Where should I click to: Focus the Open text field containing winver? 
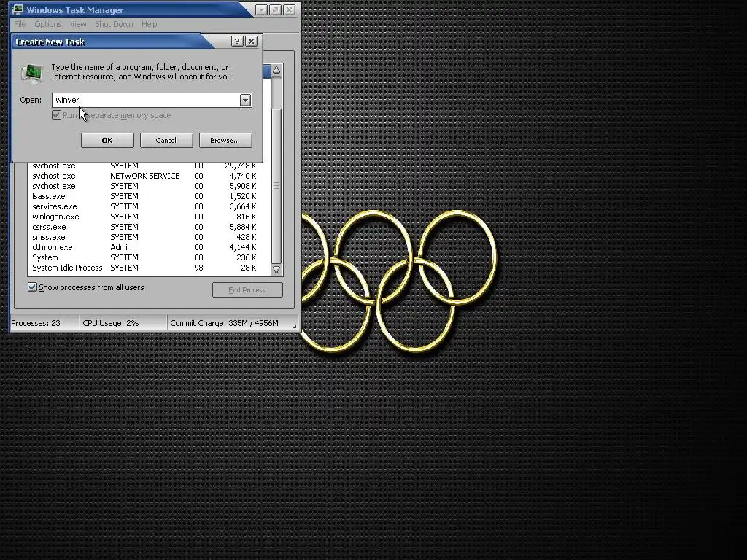pos(145,100)
